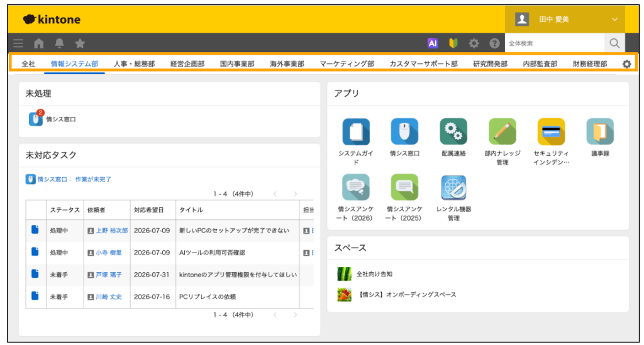Click the beginner leaf mark icon

pos(453,43)
